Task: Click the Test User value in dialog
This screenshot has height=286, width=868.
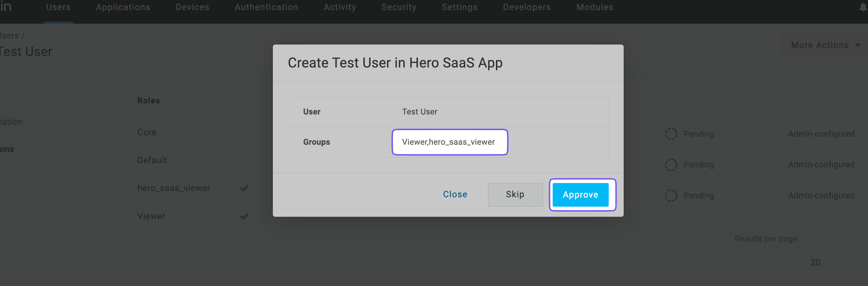Action: coord(420,112)
